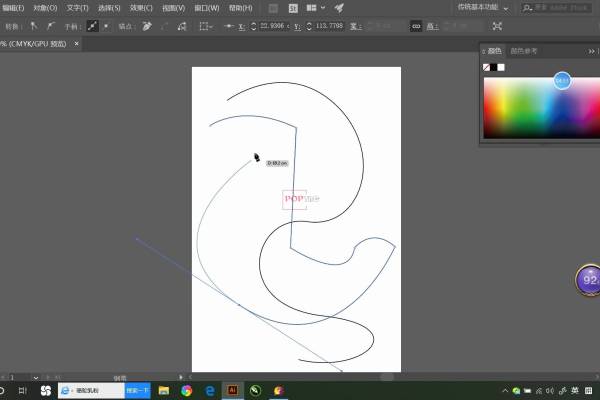Click the volume tray icon
Image resolution: width=600 pixels, height=400 pixels.
550,391
